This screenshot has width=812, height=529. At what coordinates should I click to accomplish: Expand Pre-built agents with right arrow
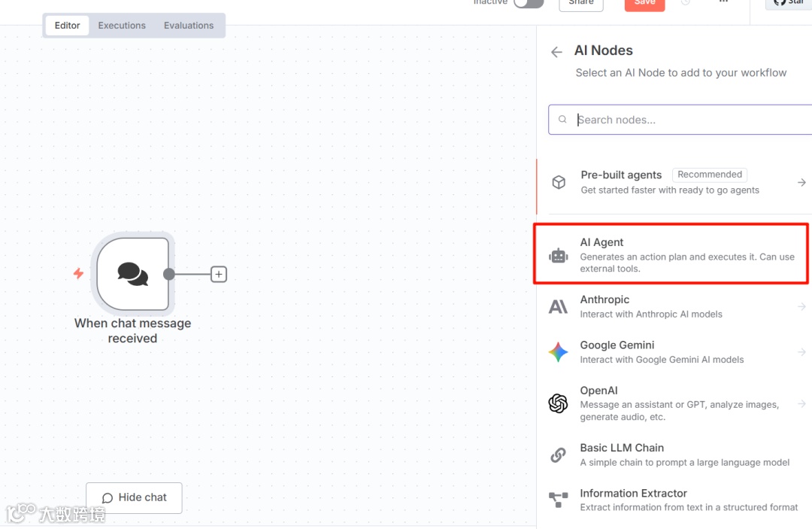tap(801, 182)
